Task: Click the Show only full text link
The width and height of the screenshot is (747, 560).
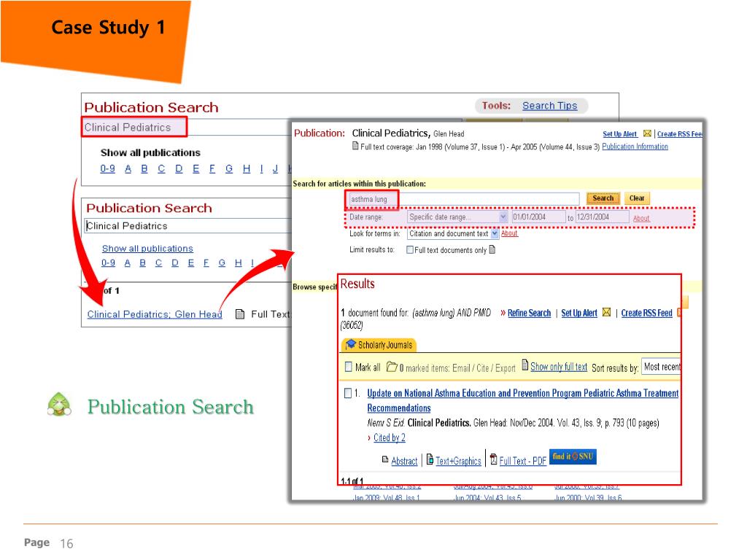Action: 558,367
